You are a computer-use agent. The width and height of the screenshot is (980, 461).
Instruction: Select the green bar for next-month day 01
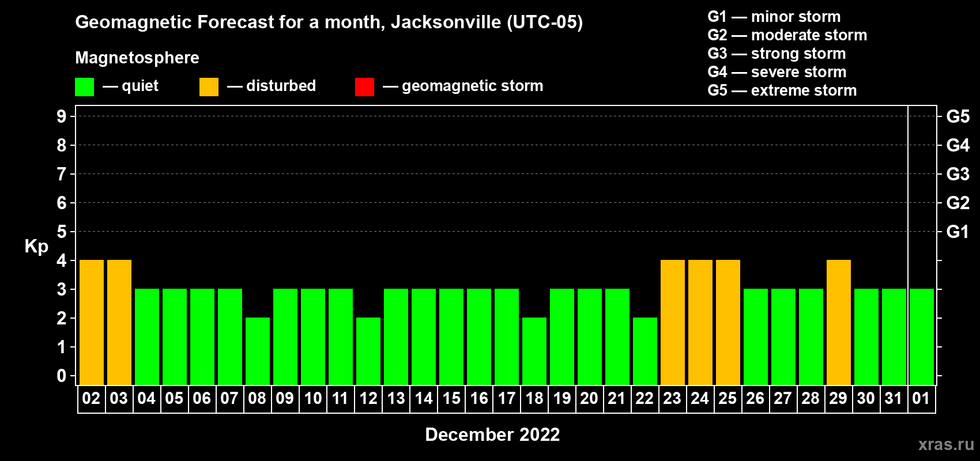point(922,337)
